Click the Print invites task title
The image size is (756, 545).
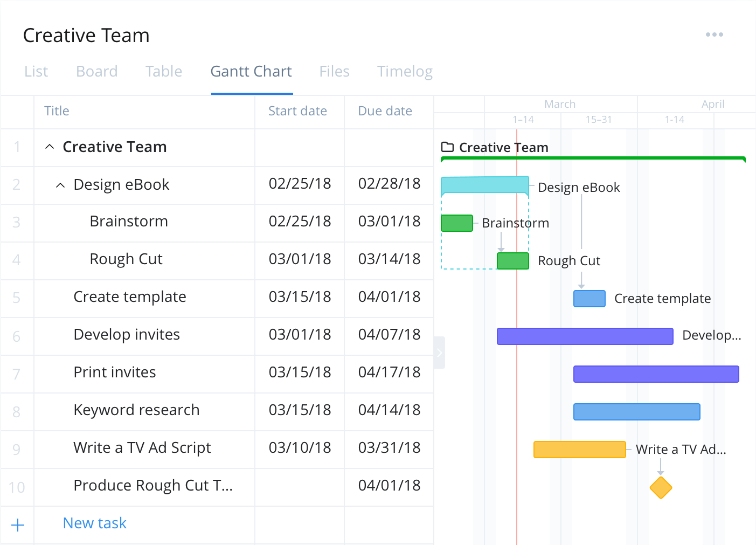click(x=115, y=372)
